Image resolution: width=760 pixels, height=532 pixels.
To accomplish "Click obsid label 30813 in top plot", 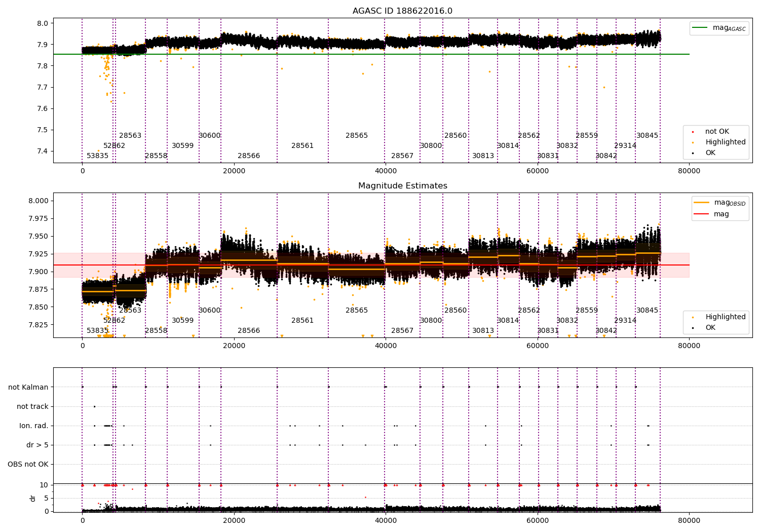I will pos(483,156).
